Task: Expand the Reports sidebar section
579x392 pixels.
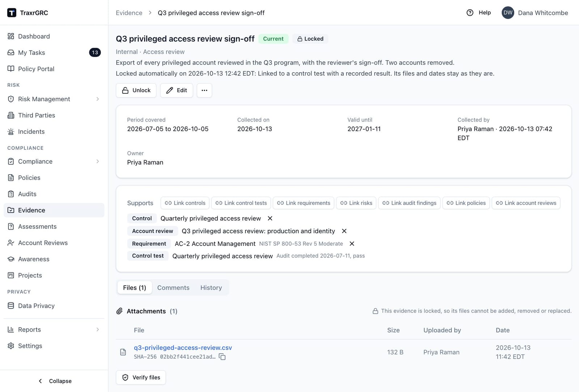Action: point(98,329)
